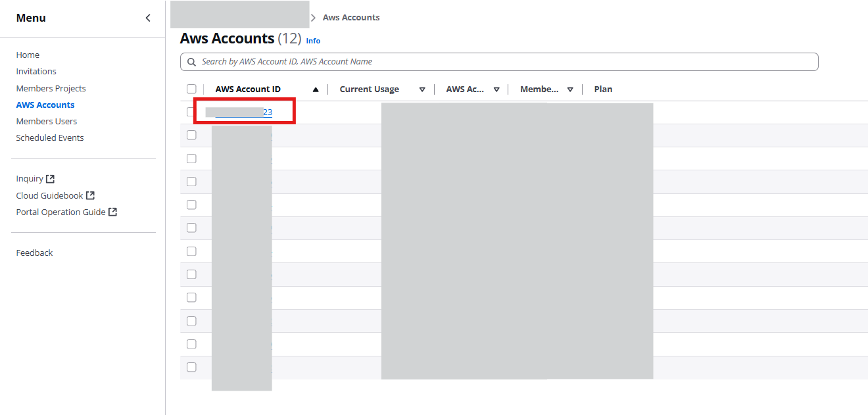Tick the select-all checkbox in the table header
Image resolution: width=868 pixels, height=415 pixels.
[191, 89]
